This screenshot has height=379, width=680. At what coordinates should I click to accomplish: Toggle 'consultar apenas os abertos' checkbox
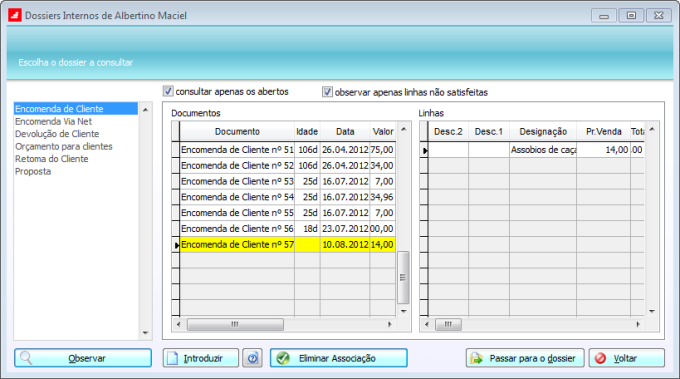168,91
